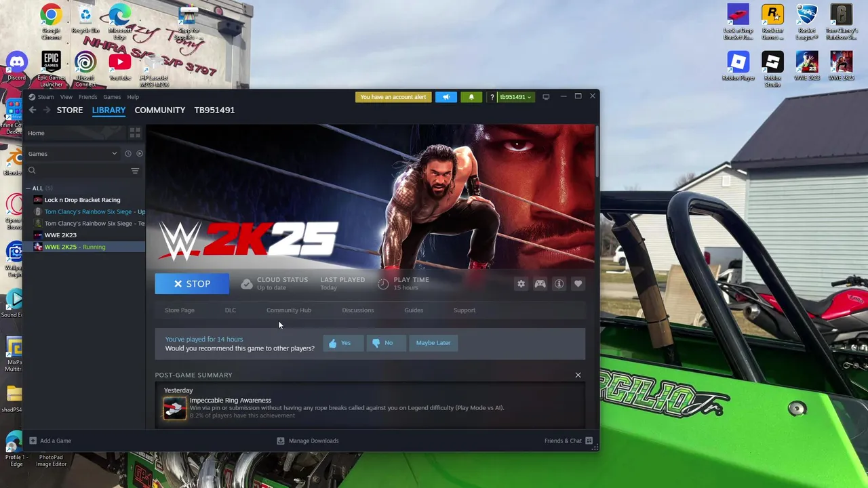Open the question mark help icon
The height and width of the screenshot is (488, 868).
coord(492,97)
